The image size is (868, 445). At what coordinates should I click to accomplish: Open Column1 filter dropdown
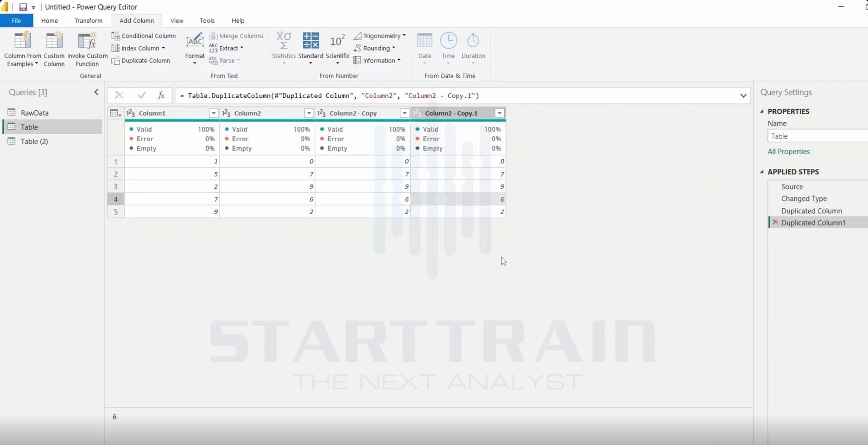(213, 113)
